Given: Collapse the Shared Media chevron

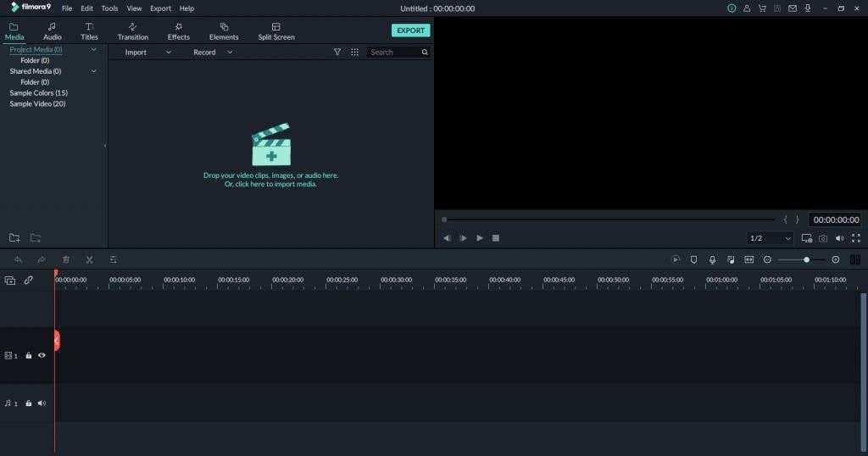Looking at the screenshot, I should click(93, 71).
